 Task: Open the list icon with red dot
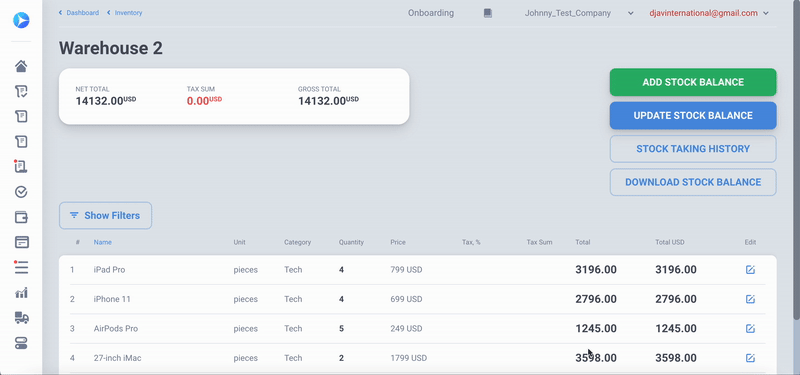coord(21,267)
